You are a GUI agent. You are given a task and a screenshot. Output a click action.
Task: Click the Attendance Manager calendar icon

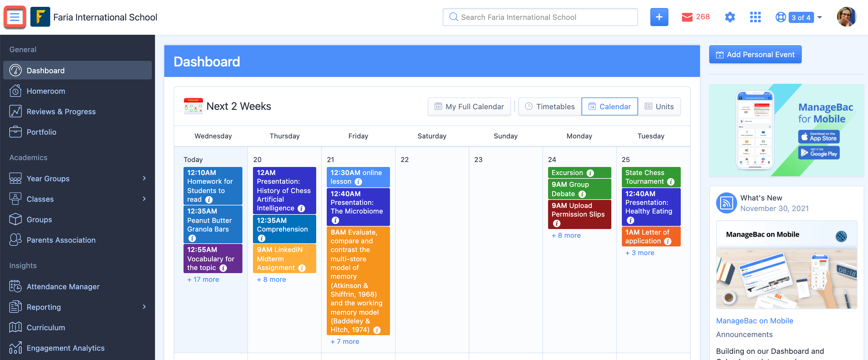click(15, 286)
